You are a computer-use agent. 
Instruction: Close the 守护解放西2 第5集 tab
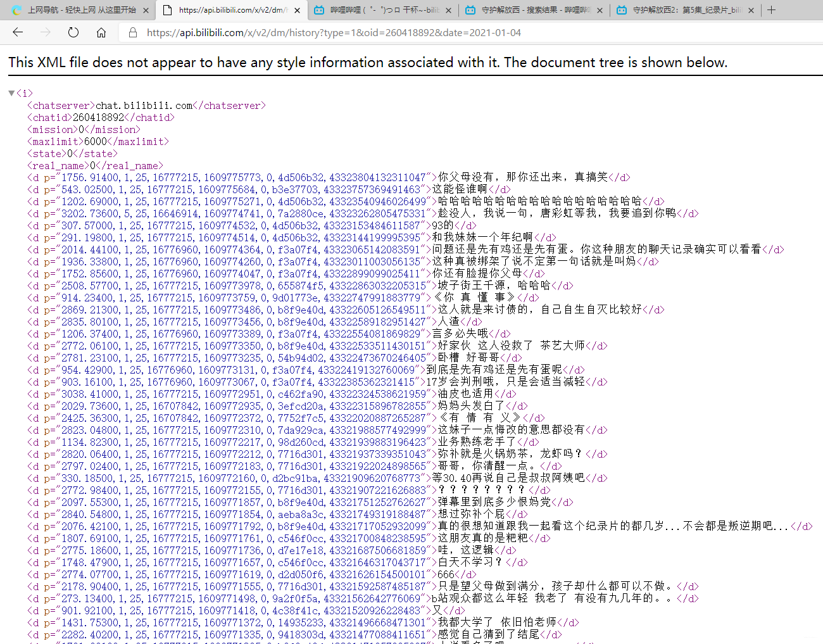(751, 10)
